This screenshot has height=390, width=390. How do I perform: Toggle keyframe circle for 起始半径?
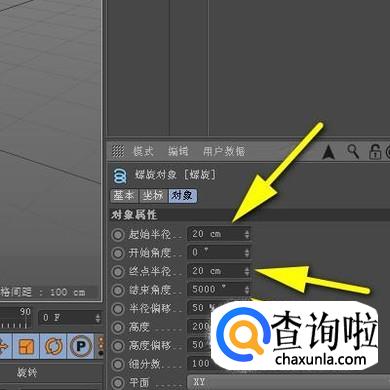pyautogui.click(x=117, y=235)
